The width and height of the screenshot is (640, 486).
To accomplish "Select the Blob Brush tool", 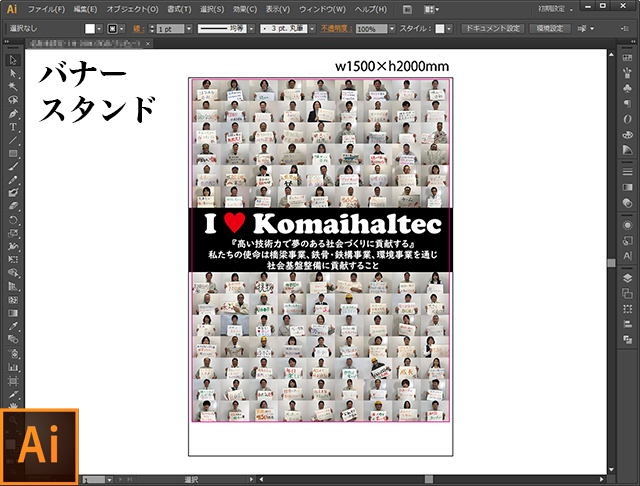I will point(13,193).
